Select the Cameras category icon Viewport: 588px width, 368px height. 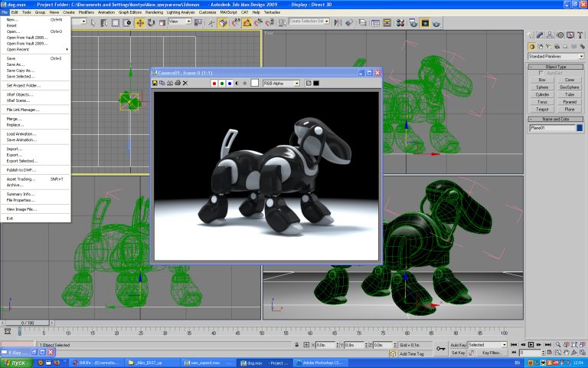pyautogui.click(x=557, y=47)
